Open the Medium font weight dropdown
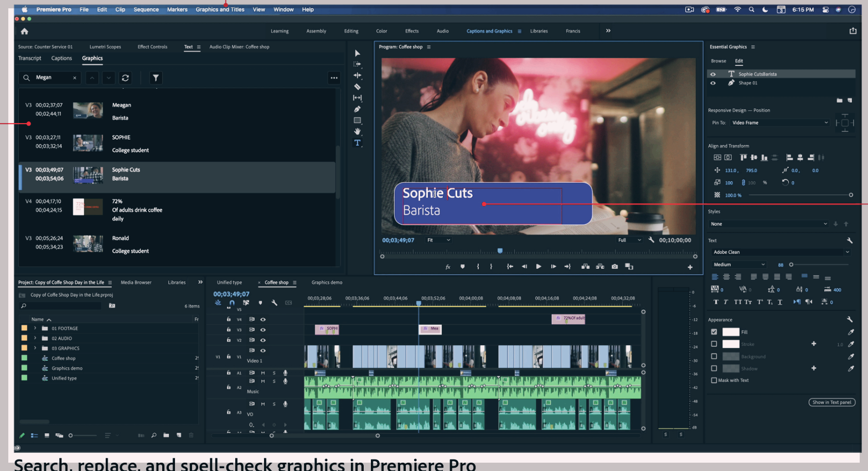Screen dimensions: 868x471 point(739,265)
